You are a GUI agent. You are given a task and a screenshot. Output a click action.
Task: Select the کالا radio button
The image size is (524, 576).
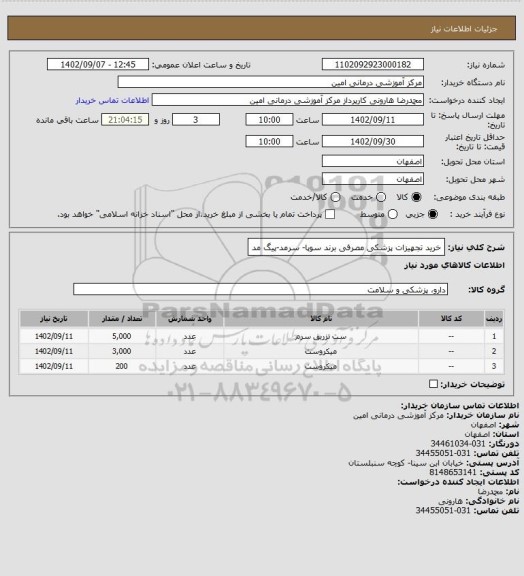pos(416,197)
